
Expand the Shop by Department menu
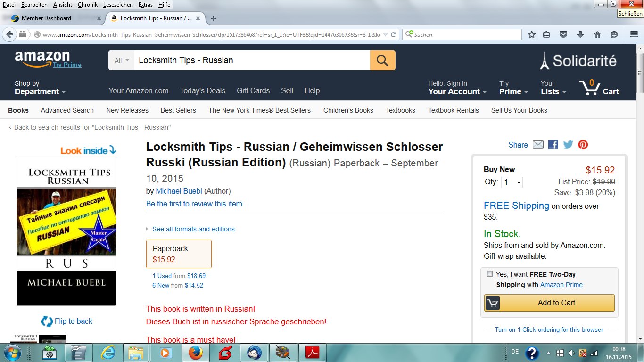(40, 88)
